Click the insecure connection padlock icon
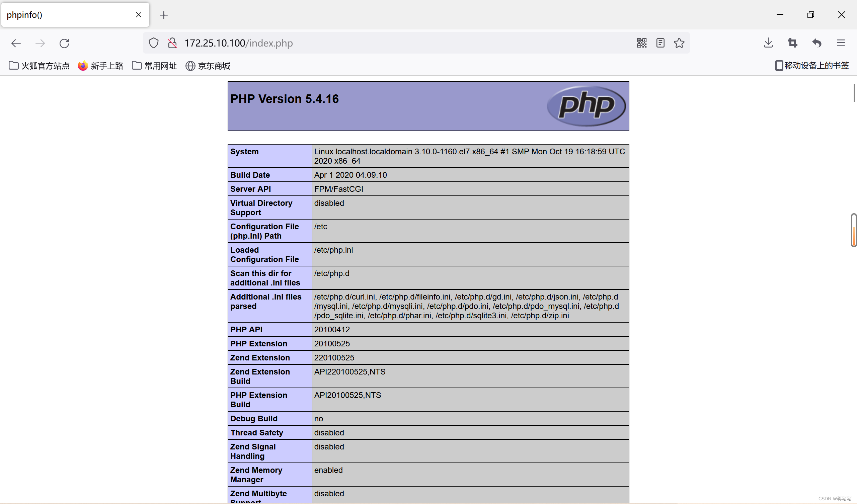857x504 pixels. pyautogui.click(x=172, y=43)
